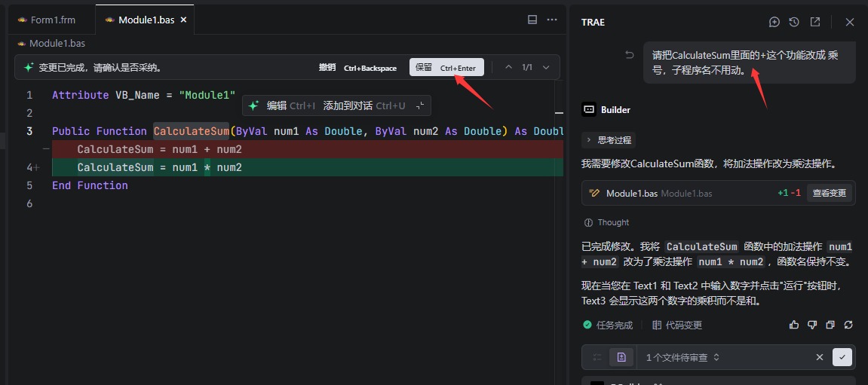Toggle the editor layout icon
Image resolution: width=868 pixels, height=385 pixels.
[532, 20]
